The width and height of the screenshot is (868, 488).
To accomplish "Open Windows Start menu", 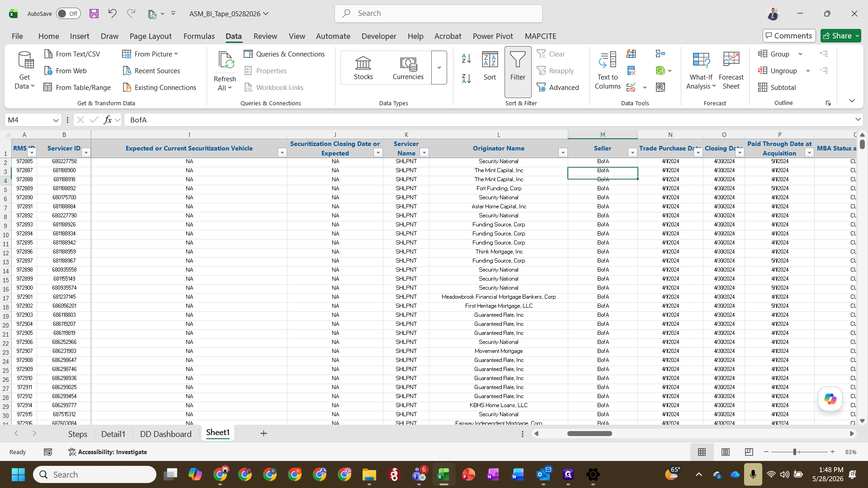I will (18, 475).
